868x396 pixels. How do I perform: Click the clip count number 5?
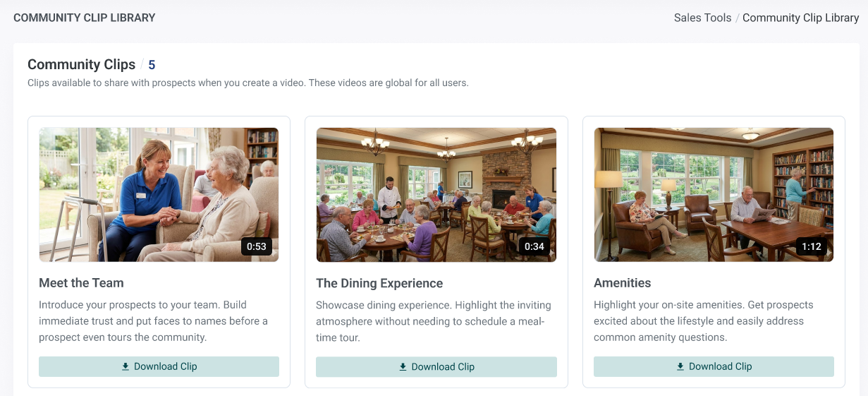pos(152,65)
